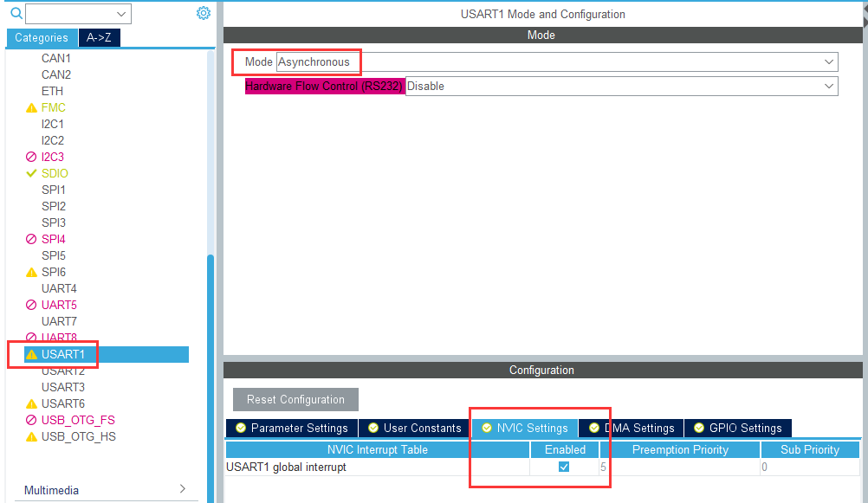
Task: Open the search field dropdown
Action: tap(121, 14)
